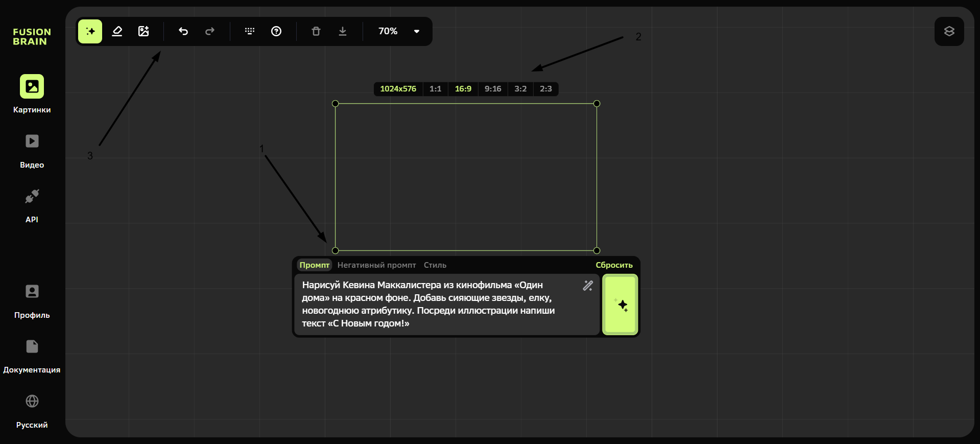Expand the 70% zoom dropdown
Image resolution: width=980 pixels, height=444 pixels.
416,32
